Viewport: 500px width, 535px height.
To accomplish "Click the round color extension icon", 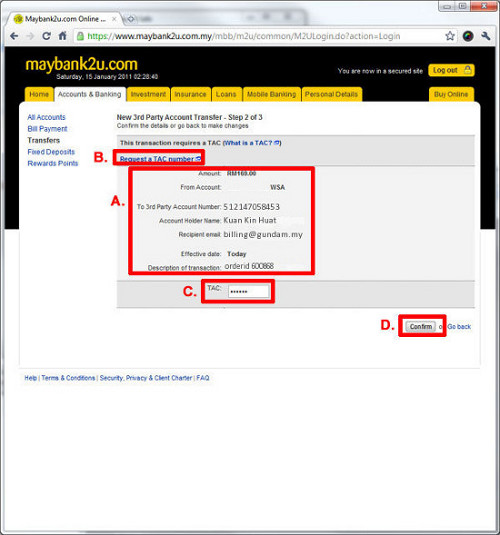I will point(468,36).
